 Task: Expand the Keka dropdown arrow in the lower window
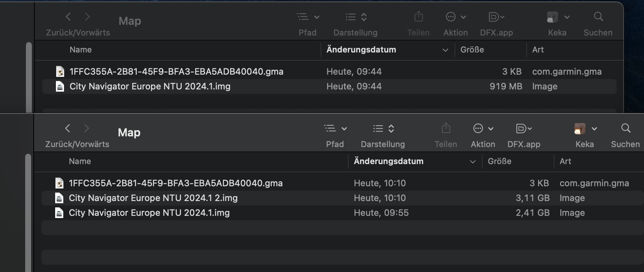(x=594, y=129)
